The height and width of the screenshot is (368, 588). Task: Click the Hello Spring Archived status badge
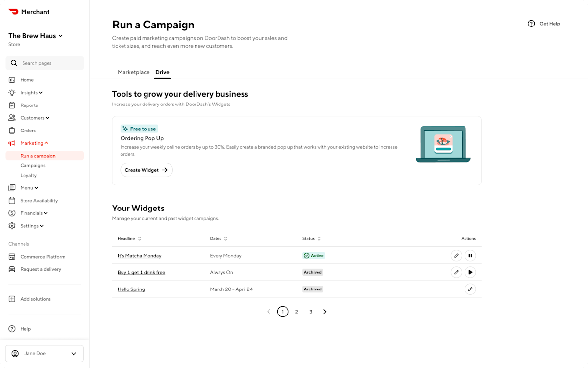pos(313,289)
